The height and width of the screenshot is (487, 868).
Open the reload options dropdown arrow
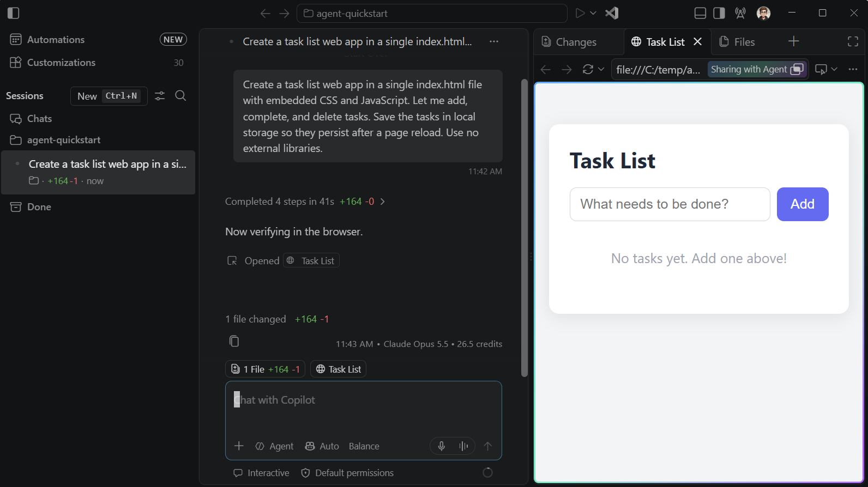[x=601, y=69]
